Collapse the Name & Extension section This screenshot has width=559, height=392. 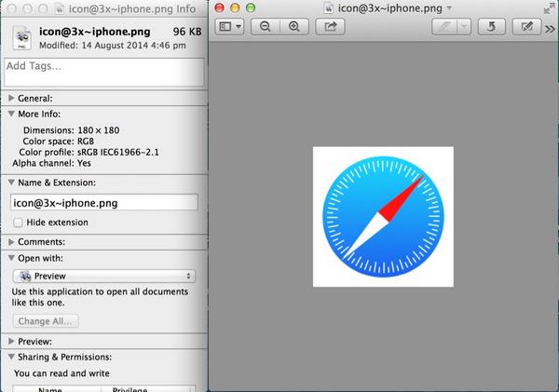[x=11, y=182]
